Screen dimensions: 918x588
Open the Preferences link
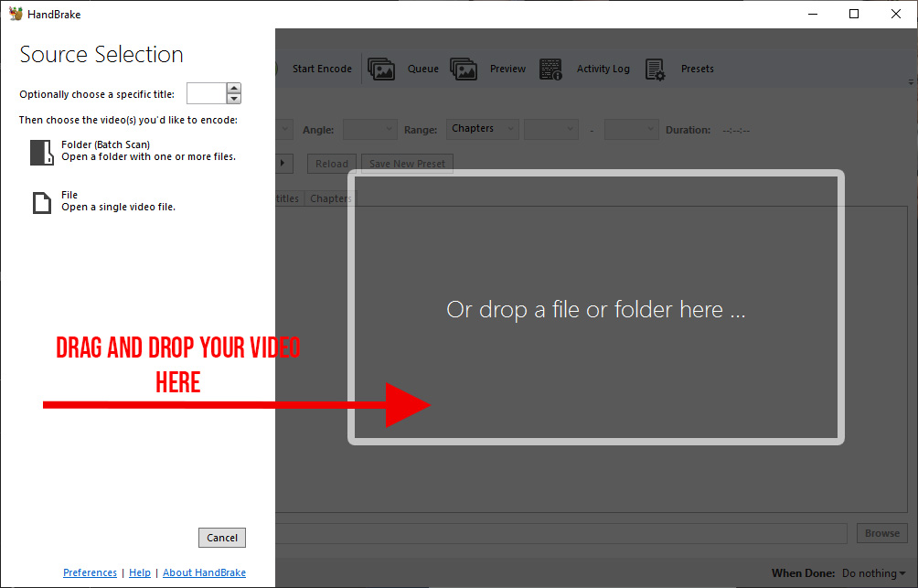point(91,572)
